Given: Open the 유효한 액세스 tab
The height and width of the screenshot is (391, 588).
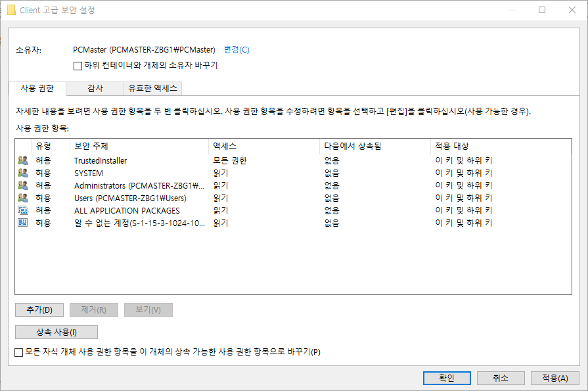Looking at the screenshot, I should coord(153,89).
